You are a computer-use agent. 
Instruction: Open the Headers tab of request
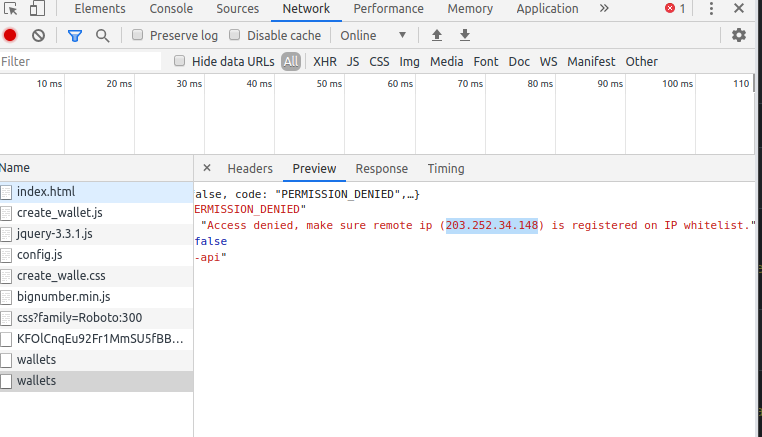tap(250, 169)
